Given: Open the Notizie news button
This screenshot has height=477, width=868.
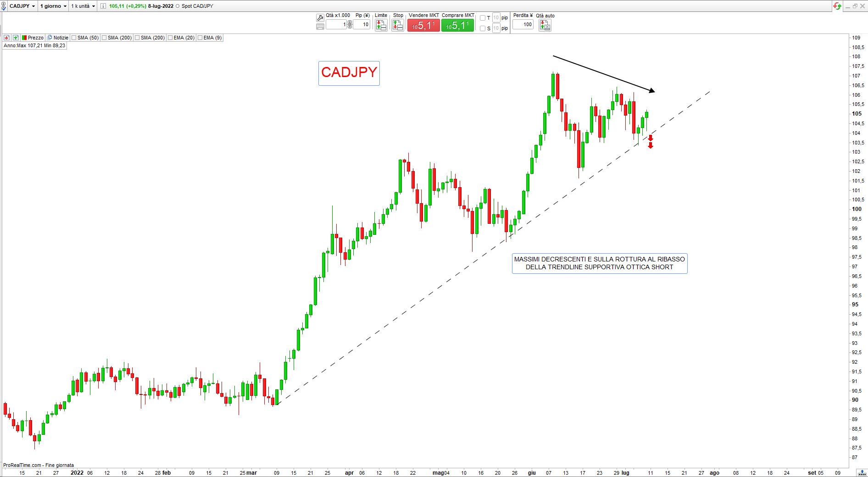Looking at the screenshot, I should (x=58, y=38).
